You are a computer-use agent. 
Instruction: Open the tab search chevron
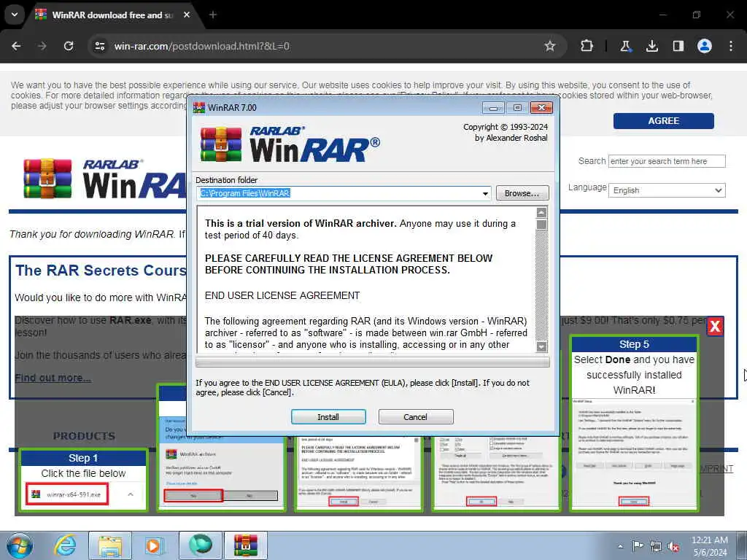tap(15, 15)
